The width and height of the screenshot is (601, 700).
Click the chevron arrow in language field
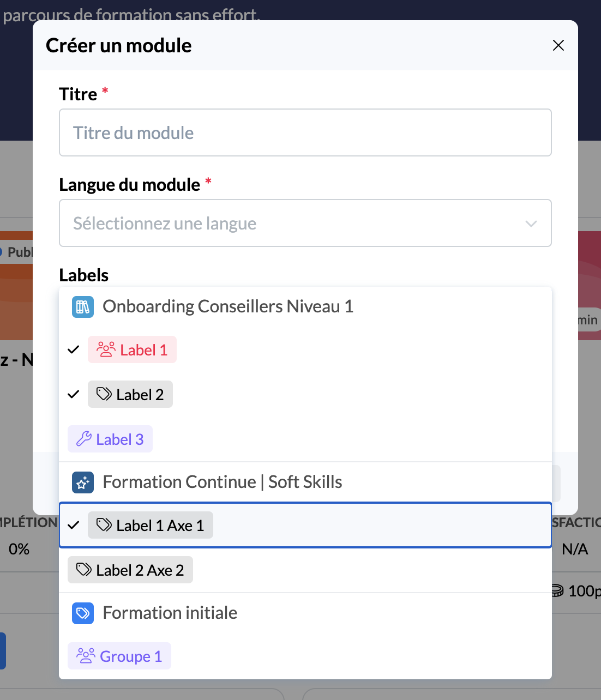tap(531, 224)
